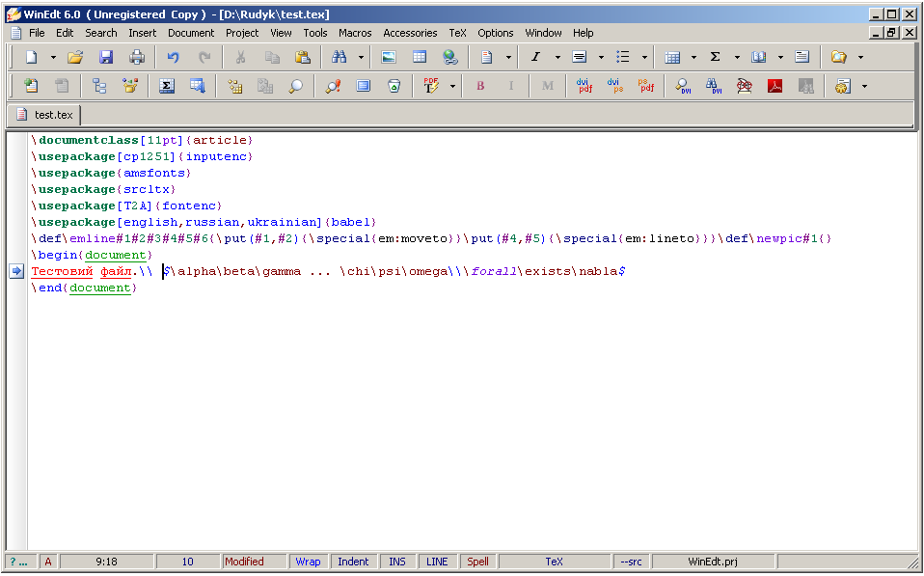This screenshot has height=576, width=924.
Task: Open the Acrobat PDF preview icon
Action: pos(775,86)
